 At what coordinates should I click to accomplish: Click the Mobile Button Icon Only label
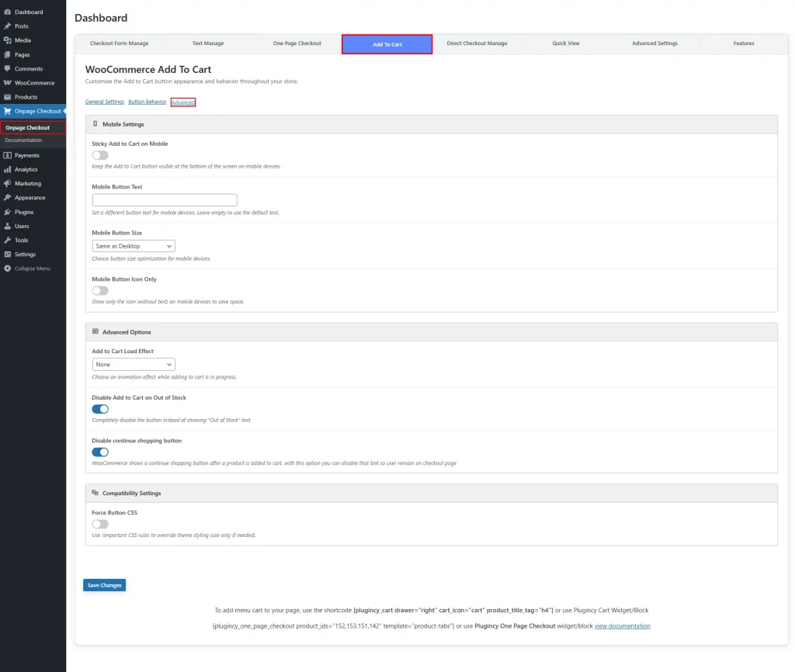[x=124, y=279]
